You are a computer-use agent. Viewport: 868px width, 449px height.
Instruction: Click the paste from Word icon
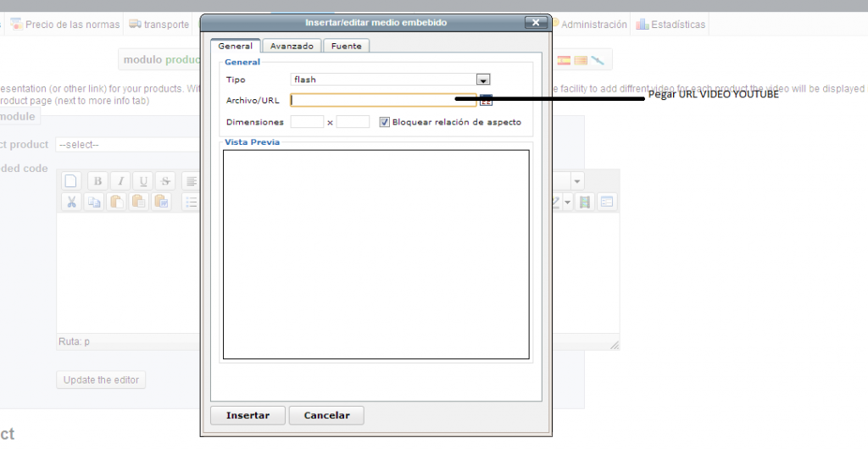pyautogui.click(x=161, y=202)
